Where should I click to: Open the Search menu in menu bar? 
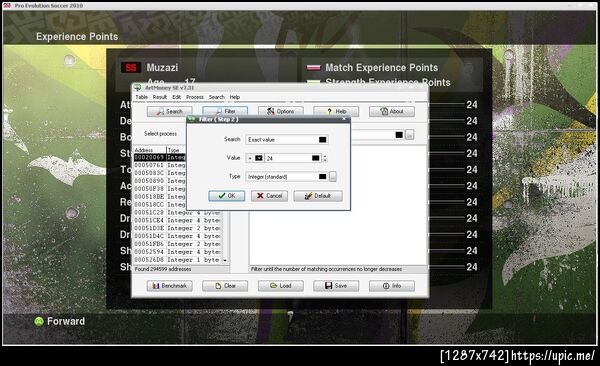point(217,97)
